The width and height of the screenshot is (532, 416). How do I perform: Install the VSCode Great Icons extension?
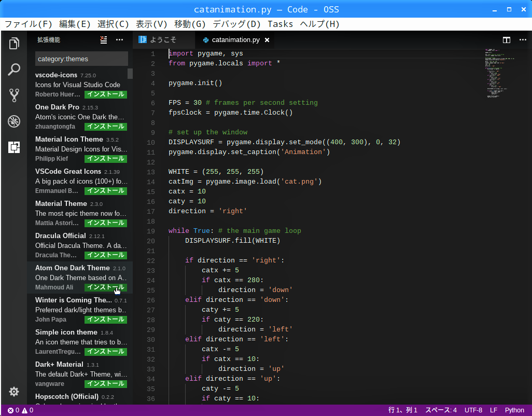(x=106, y=191)
